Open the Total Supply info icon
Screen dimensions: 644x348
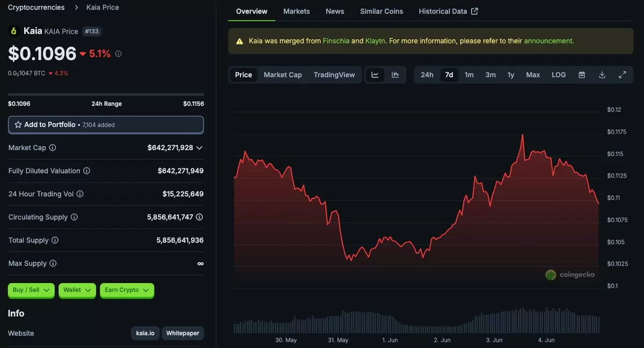pyautogui.click(x=55, y=241)
